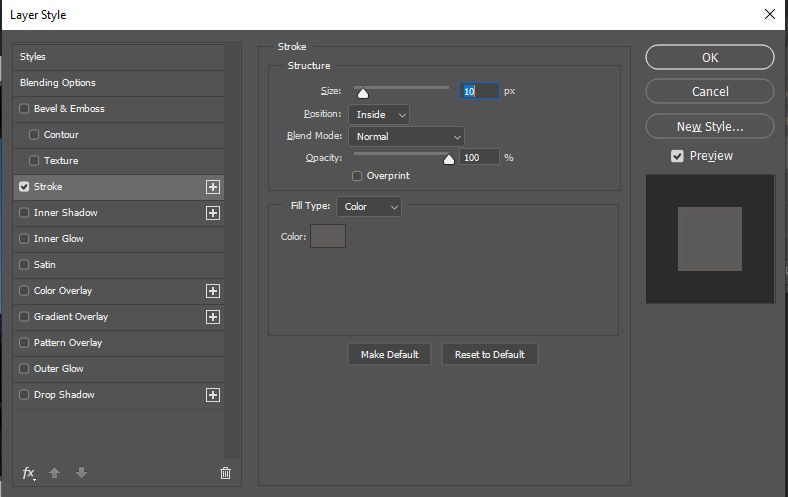Uncheck the Stroke effect checkbox
This screenshot has height=497, width=788.
pyautogui.click(x=24, y=186)
